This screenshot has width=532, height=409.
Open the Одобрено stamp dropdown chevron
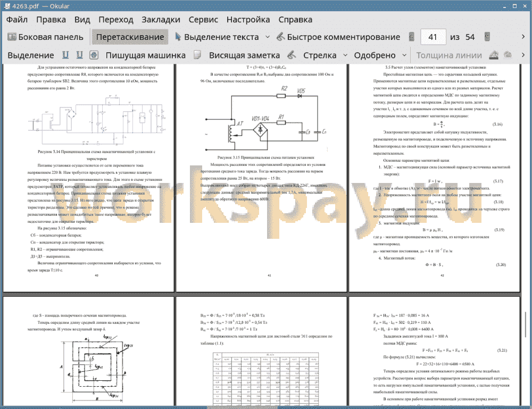point(404,55)
